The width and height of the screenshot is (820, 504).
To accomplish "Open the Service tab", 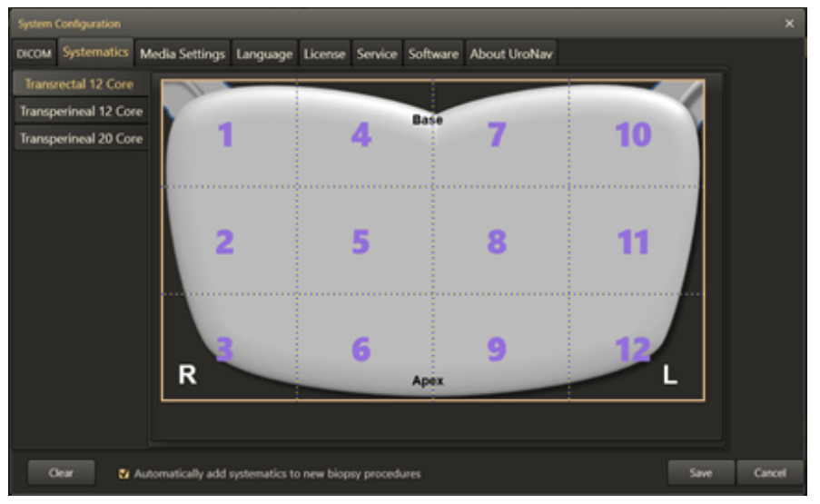I will pyautogui.click(x=377, y=54).
